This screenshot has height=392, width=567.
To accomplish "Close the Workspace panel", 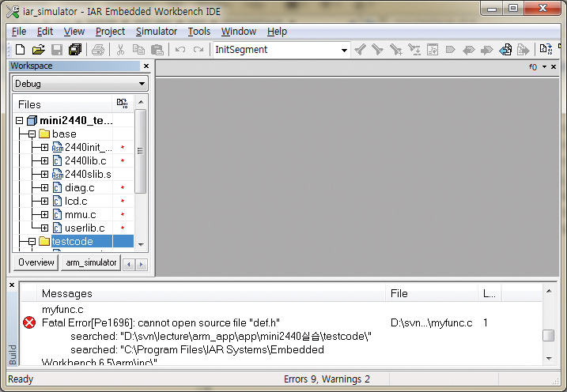I will coord(146,66).
